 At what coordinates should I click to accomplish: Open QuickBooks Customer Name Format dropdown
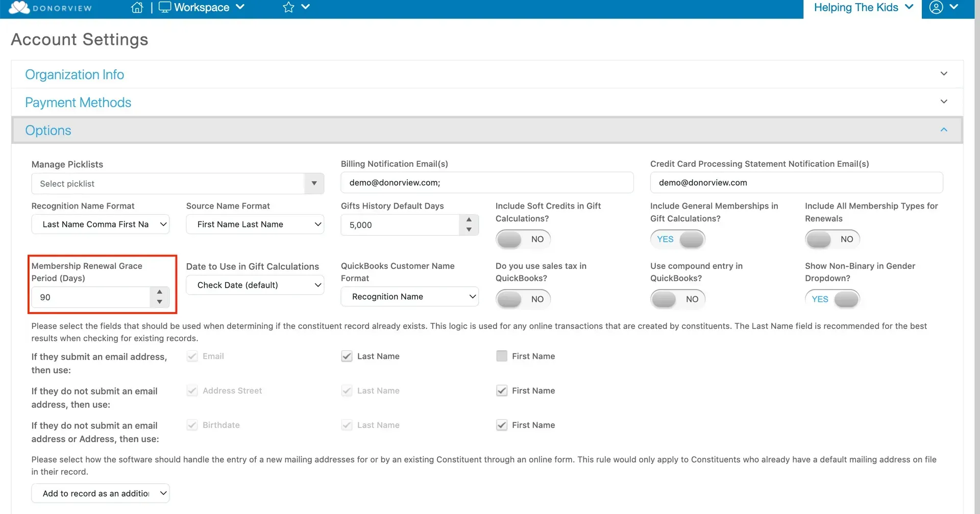pyautogui.click(x=410, y=297)
